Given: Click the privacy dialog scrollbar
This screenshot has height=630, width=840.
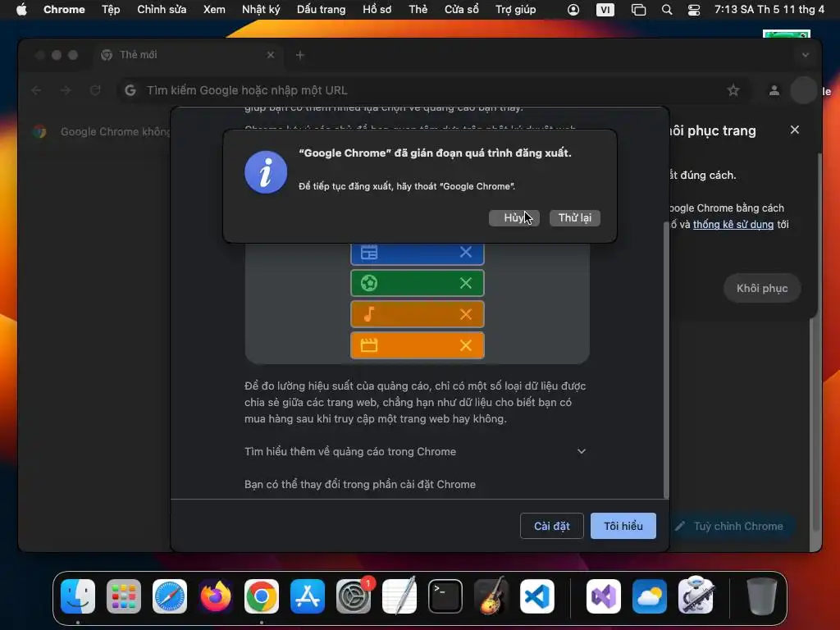Looking at the screenshot, I should pos(666,359).
